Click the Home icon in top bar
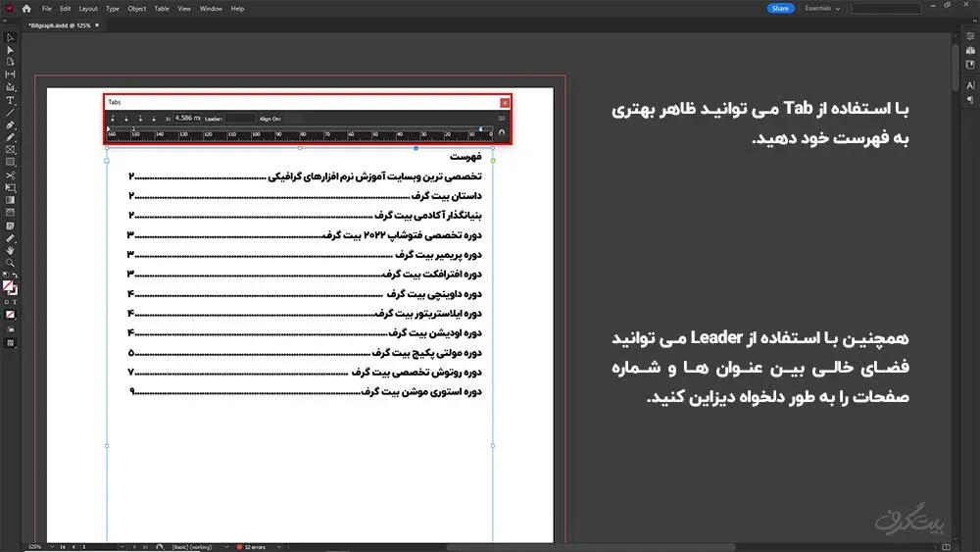This screenshot has width=980, height=552. (26, 9)
